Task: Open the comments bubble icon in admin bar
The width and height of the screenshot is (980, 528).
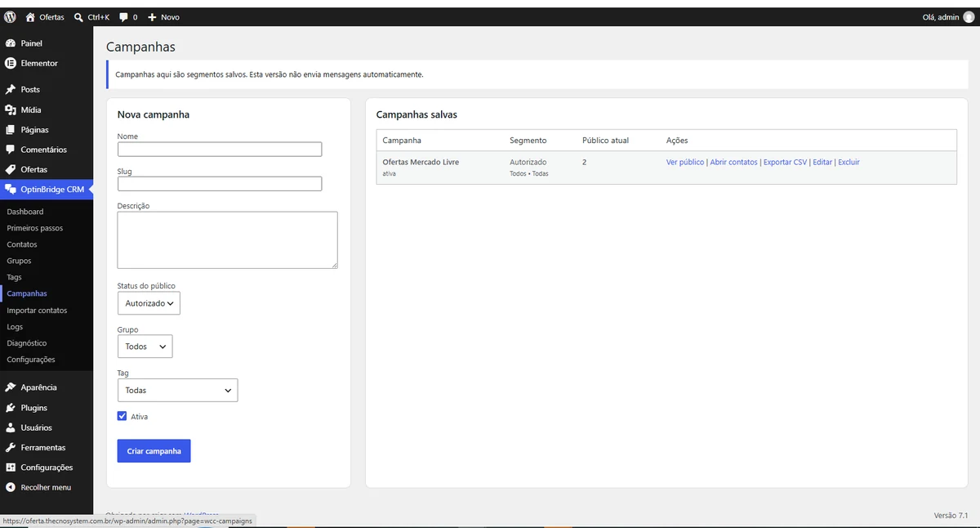Action: click(123, 16)
